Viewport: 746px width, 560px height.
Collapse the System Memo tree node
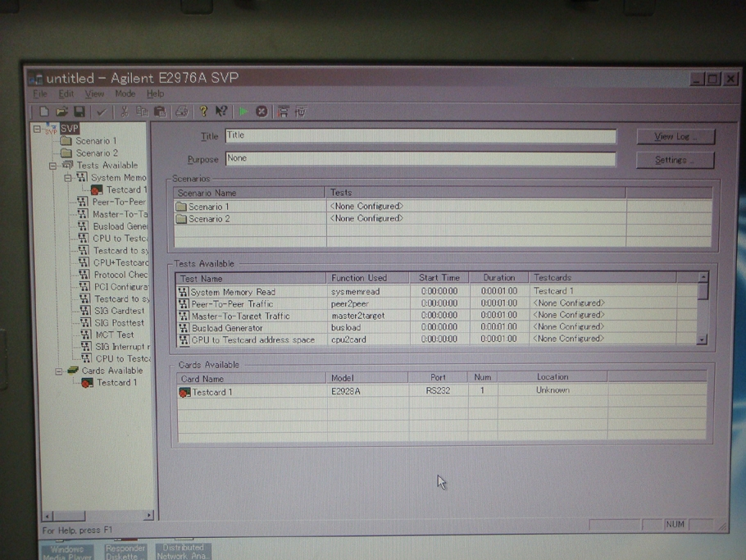click(x=68, y=178)
